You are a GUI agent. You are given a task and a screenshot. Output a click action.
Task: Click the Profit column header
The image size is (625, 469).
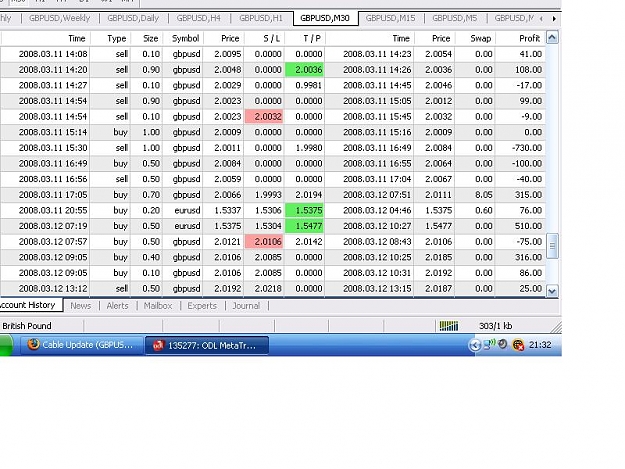520,38
